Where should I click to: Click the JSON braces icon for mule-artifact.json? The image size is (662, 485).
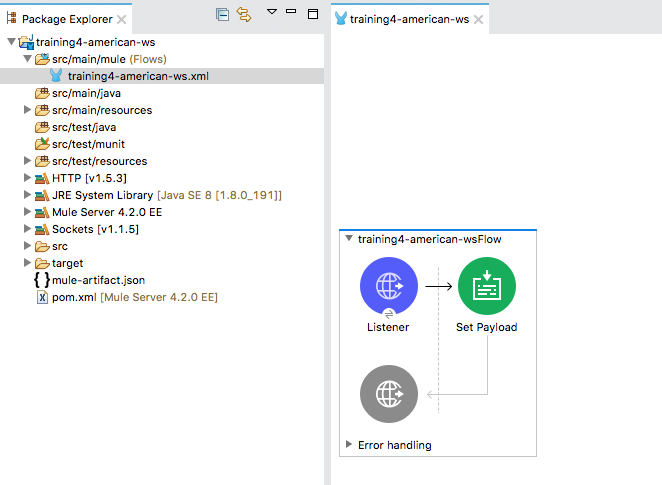click(x=42, y=279)
